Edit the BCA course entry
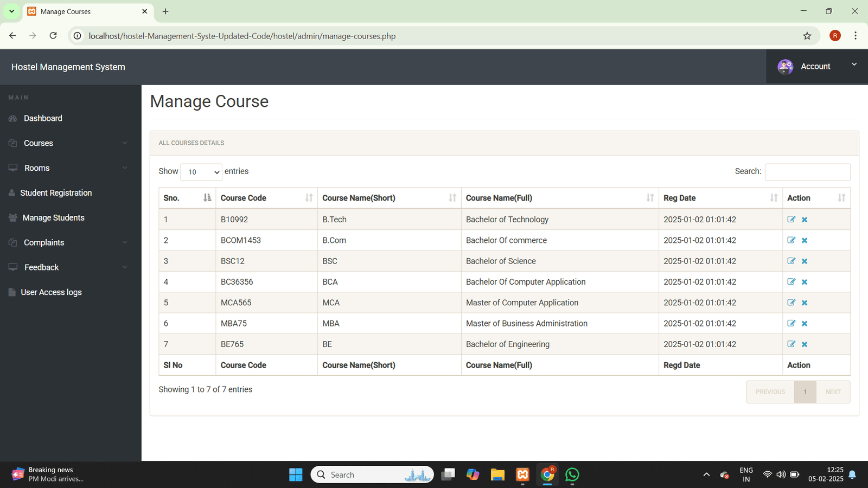The image size is (868, 488). 792,281
